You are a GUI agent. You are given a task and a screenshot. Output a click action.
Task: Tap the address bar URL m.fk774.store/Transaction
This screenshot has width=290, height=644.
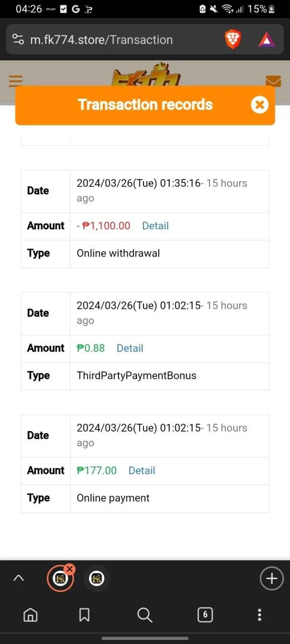click(101, 40)
